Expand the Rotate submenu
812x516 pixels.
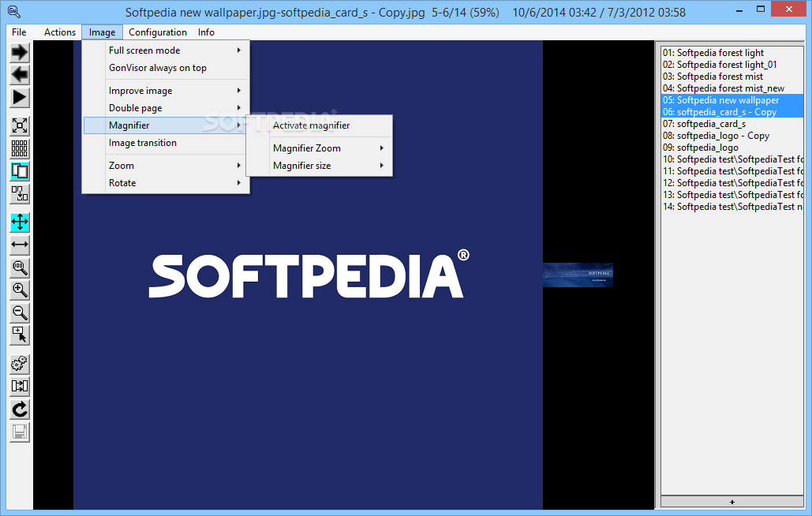point(167,183)
